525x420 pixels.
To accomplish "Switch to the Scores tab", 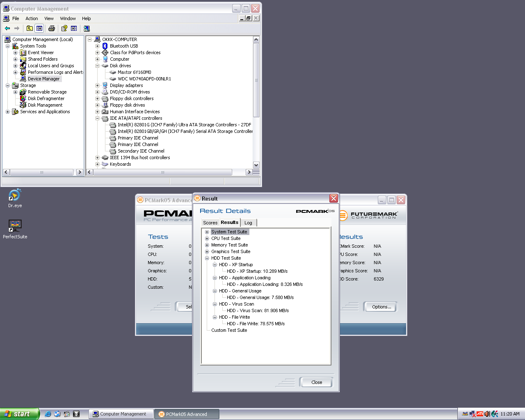I will [x=210, y=223].
